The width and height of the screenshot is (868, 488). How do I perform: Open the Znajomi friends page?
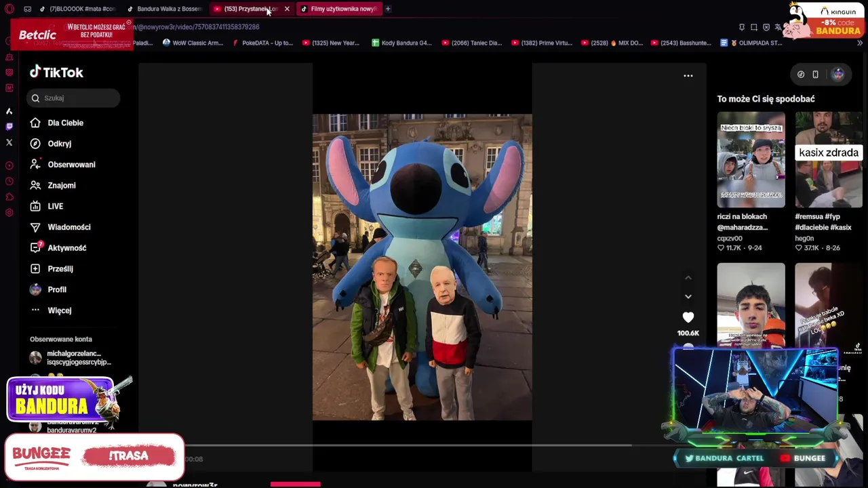(x=53, y=185)
